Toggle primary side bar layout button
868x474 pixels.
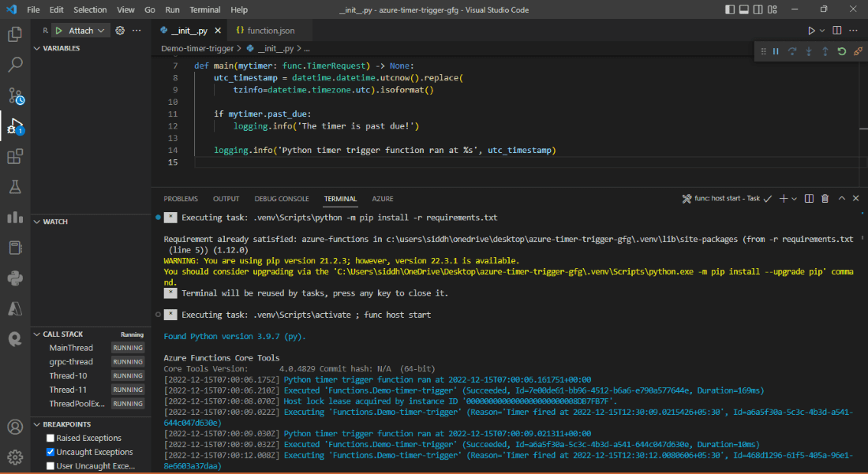pos(730,9)
